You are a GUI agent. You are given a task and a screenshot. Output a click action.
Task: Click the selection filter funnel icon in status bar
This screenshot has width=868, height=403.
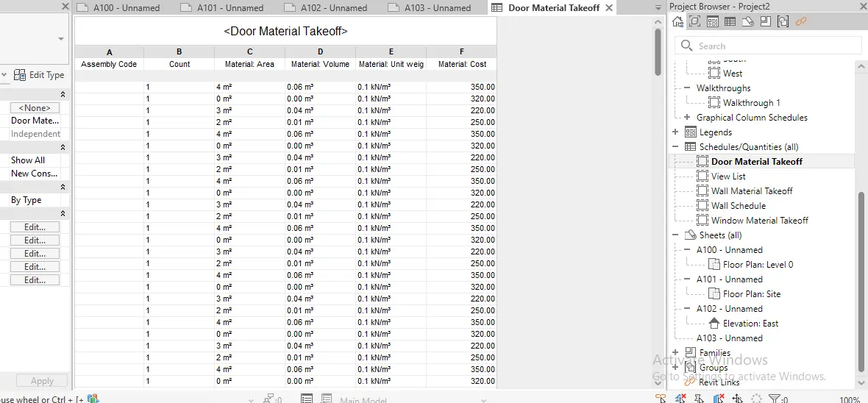pyautogui.click(x=774, y=399)
